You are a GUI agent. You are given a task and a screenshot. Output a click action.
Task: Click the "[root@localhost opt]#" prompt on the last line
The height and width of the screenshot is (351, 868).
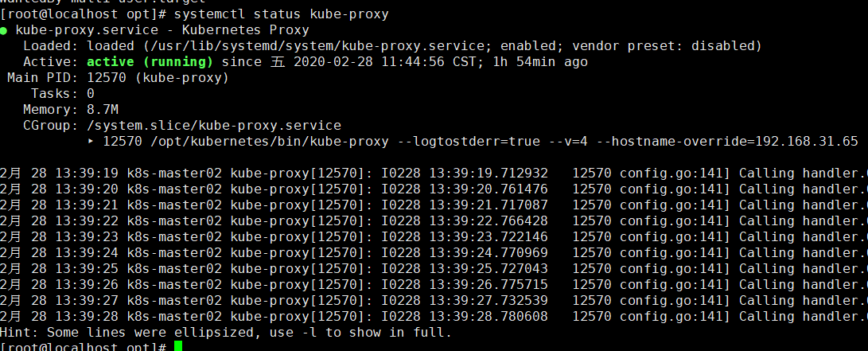[x=84, y=347]
